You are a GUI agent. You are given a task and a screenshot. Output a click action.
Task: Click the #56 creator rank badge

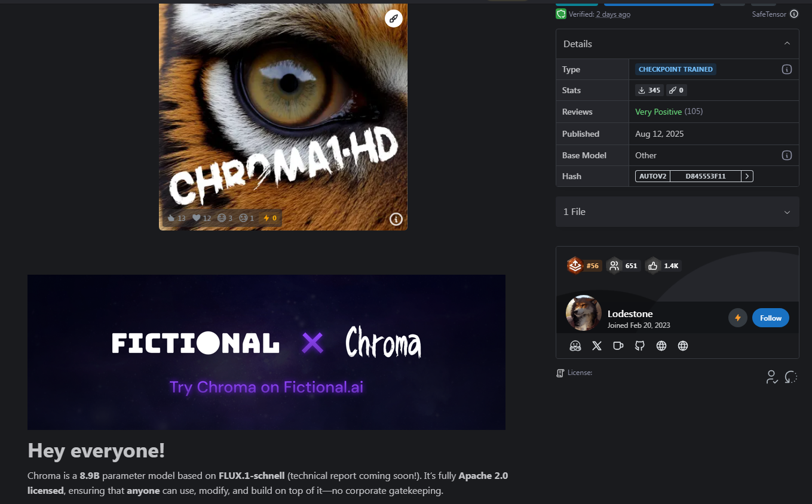584,266
